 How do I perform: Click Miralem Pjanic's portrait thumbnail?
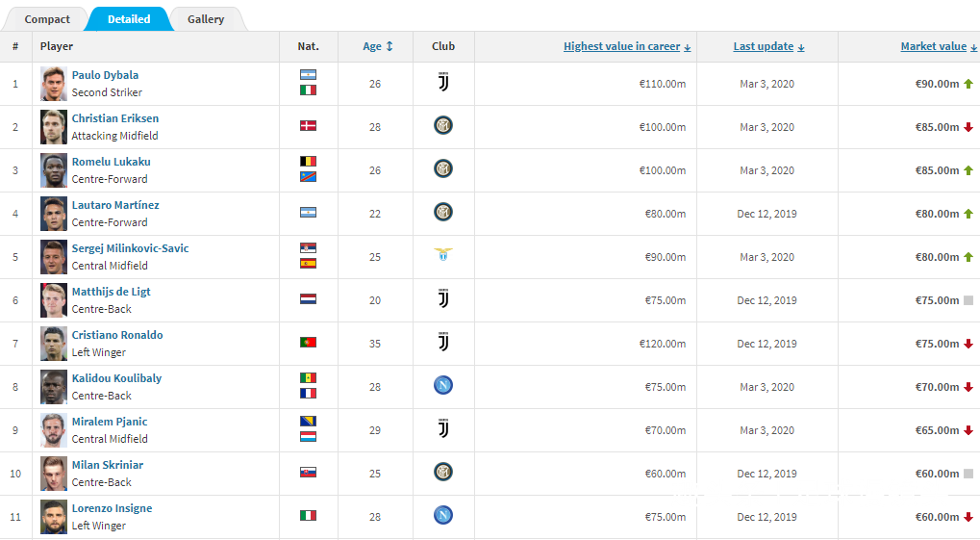[54, 430]
